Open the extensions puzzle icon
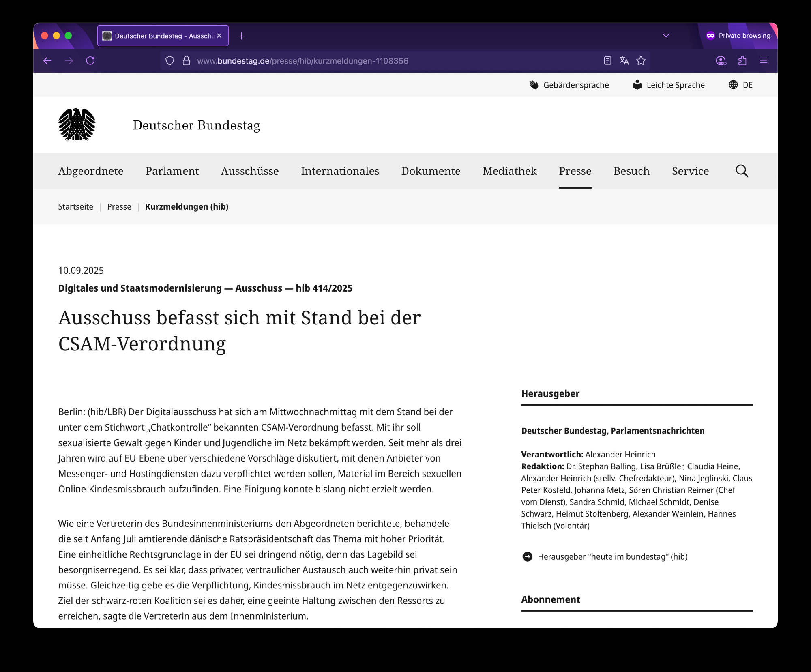 pos(742,61)
